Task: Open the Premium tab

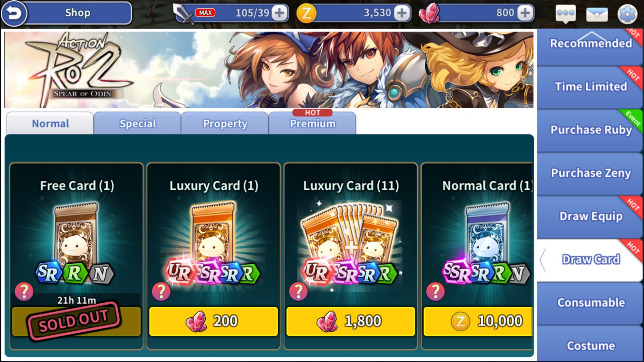Action: [313, 123]
